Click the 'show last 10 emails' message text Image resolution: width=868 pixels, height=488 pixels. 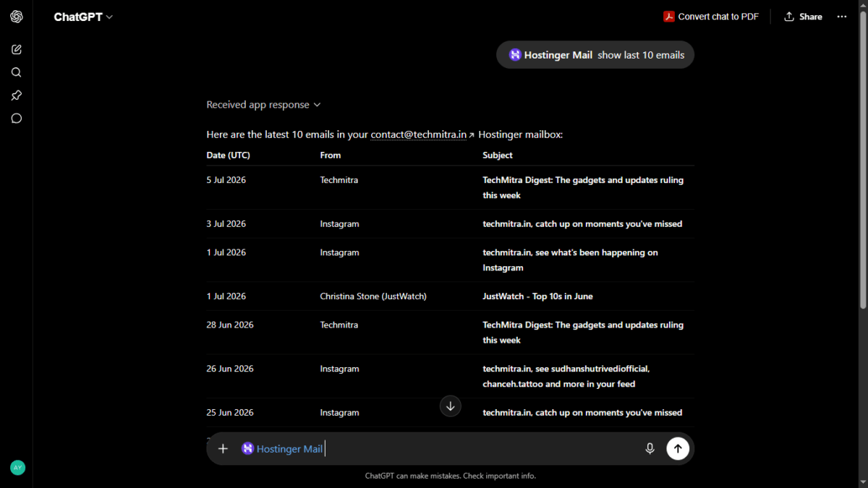pos(641,55)
